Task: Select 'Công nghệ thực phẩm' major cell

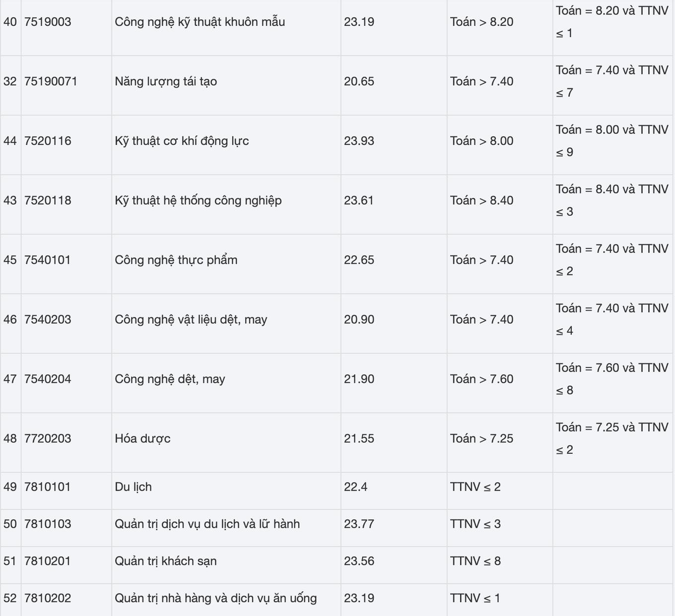Action: (176, 260)
